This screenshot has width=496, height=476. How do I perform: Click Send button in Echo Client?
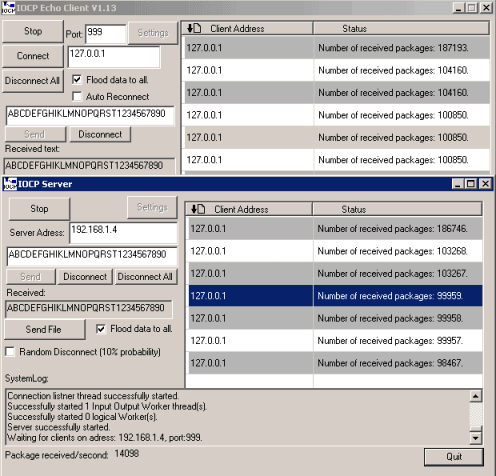coord(35,134)
